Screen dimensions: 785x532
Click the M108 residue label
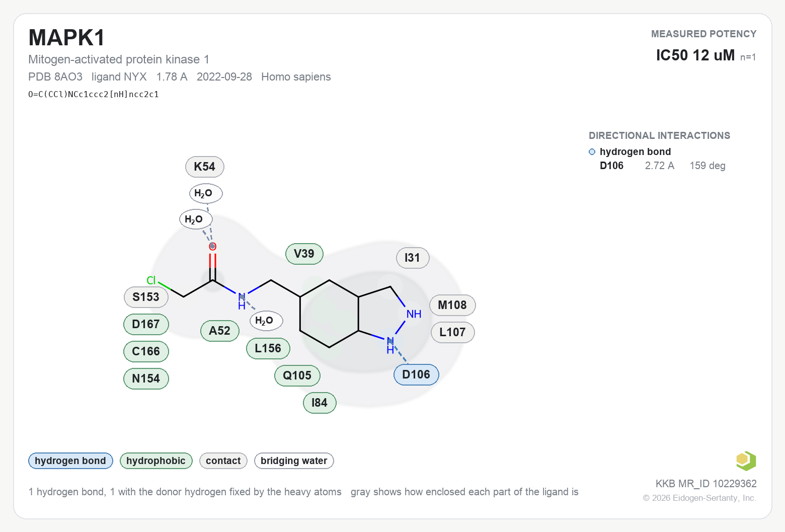[452, 305]
